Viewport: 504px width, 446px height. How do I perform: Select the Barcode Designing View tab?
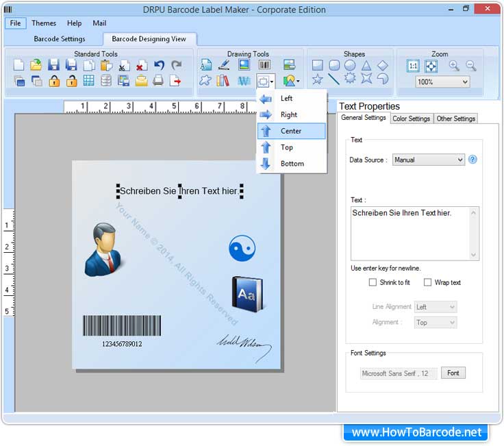[149, 39]
